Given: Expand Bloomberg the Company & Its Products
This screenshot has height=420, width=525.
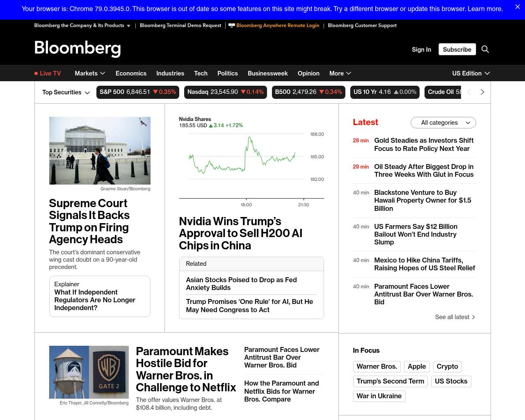Looking at the screenshot, I should (x=82, y=25).
